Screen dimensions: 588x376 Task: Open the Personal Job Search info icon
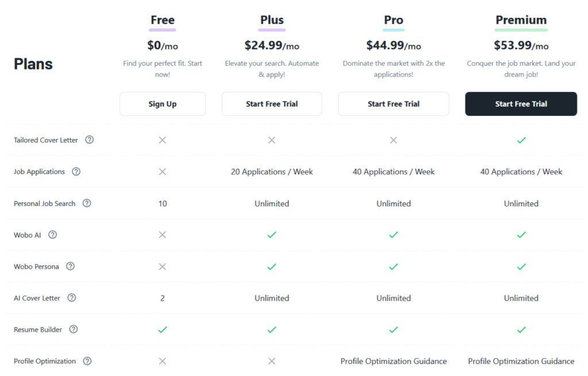(x=87, y=203)
